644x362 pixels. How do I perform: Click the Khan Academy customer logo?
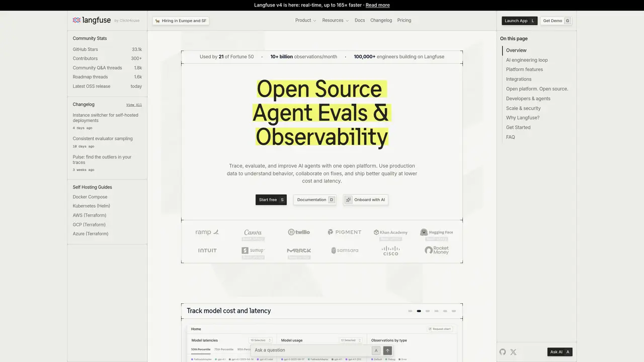coord(390,232)
